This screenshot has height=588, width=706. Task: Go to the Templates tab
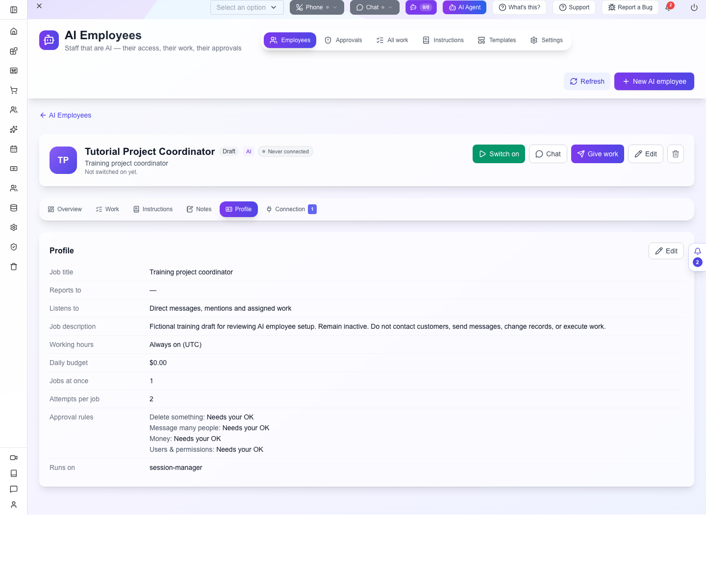tap(497, 40)
